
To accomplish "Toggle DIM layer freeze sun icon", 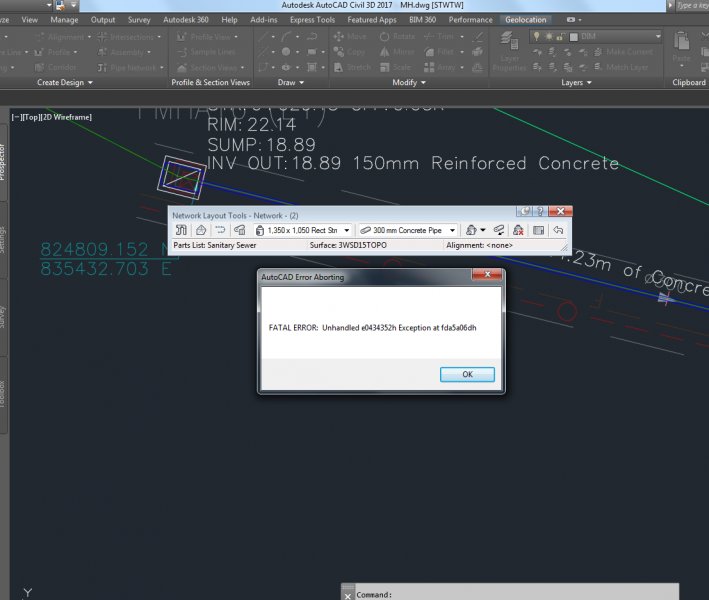I will click(x=549, y=36).
